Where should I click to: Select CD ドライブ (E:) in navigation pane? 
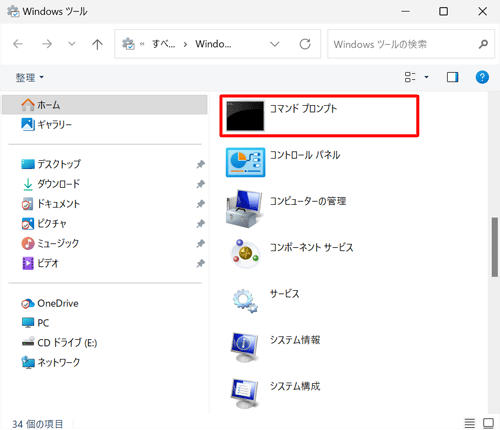click(x=59, y=343)
